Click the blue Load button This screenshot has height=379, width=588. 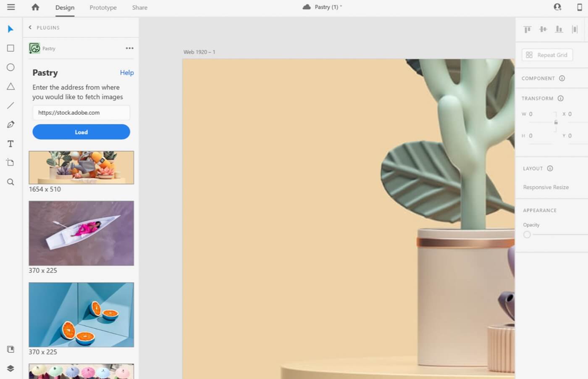81,132
